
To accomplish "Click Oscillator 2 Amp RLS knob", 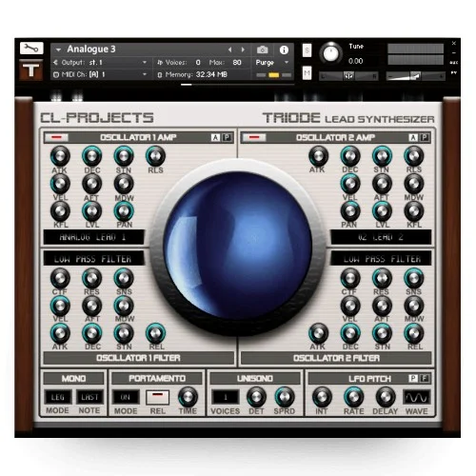I will [x=413, y=156].
